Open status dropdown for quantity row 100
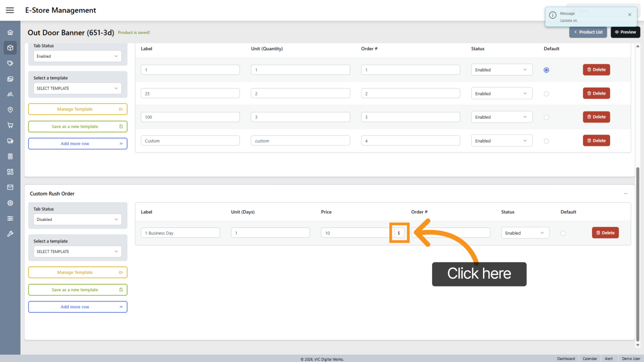644x362 pixels. point(501,117)
